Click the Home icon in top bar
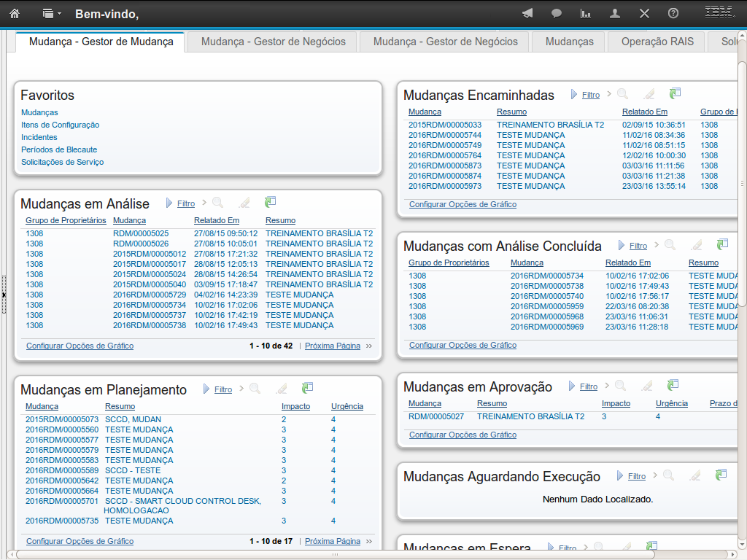Screen dimensions: 747x560 (15, 13)
